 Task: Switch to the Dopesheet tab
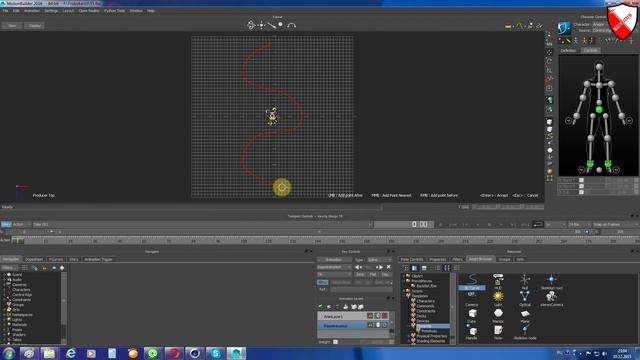click(34, 260)
